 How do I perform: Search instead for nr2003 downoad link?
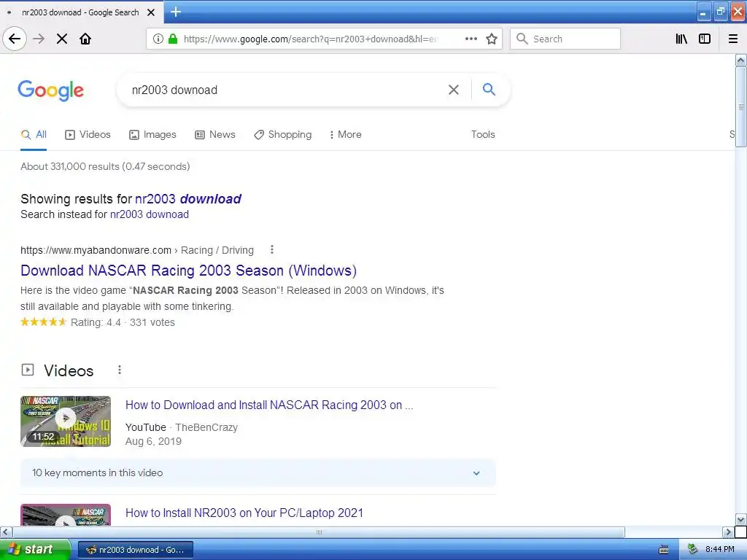pos(150,214)
